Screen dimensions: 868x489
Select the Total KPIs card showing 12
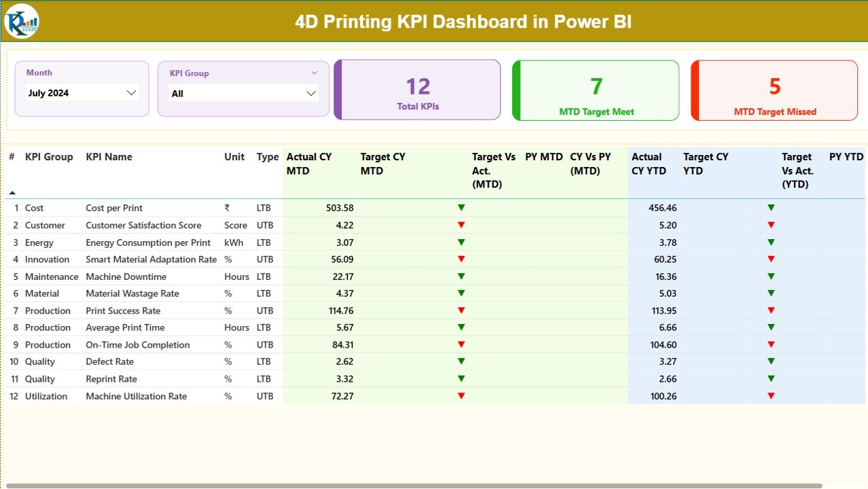point(416,89)
